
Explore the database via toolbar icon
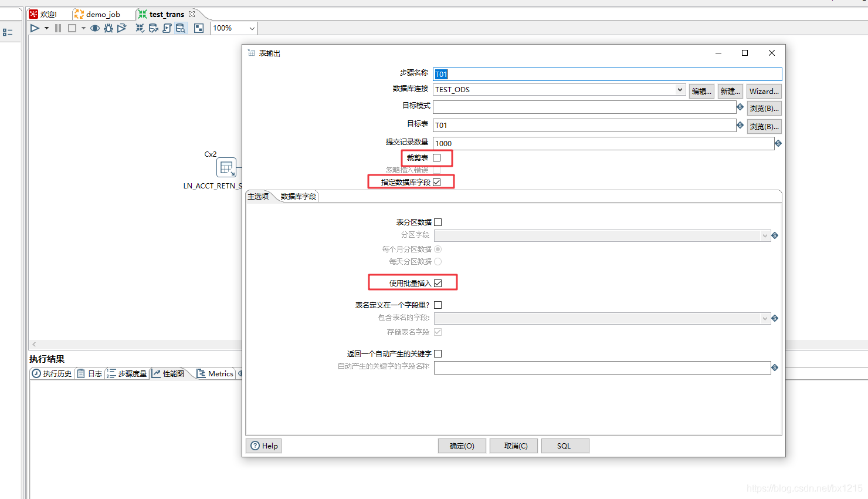point(181,28)
